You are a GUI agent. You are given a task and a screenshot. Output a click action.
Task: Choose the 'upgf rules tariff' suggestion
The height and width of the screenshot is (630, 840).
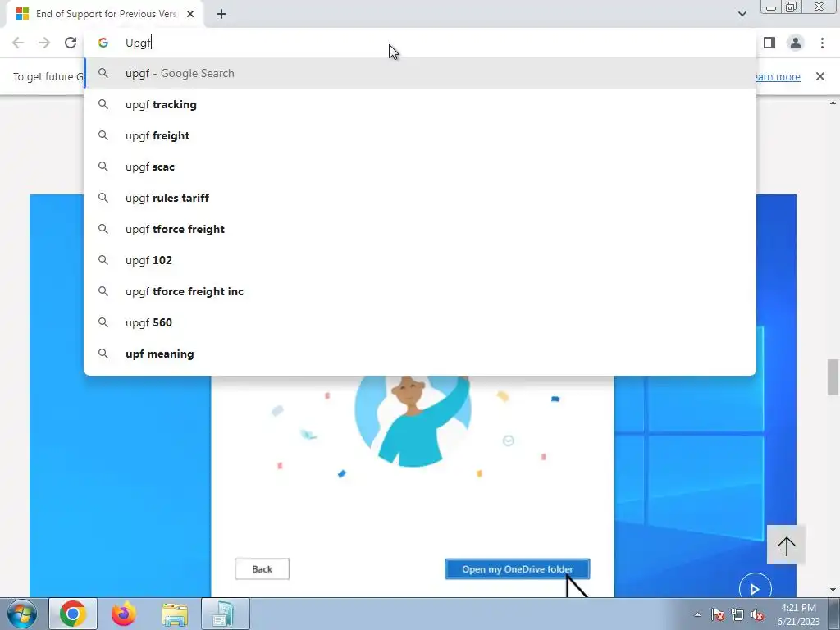point(420,198)
